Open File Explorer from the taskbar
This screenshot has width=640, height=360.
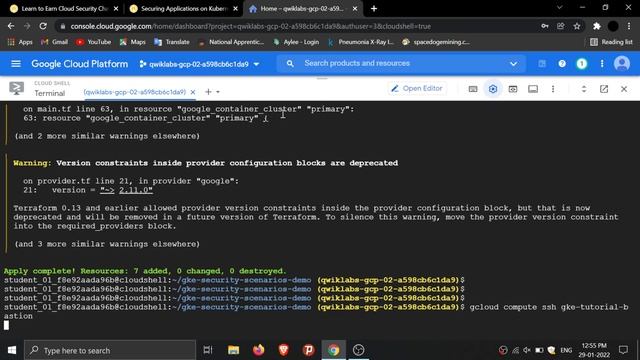pyautogui.click(x=233, y=350)
